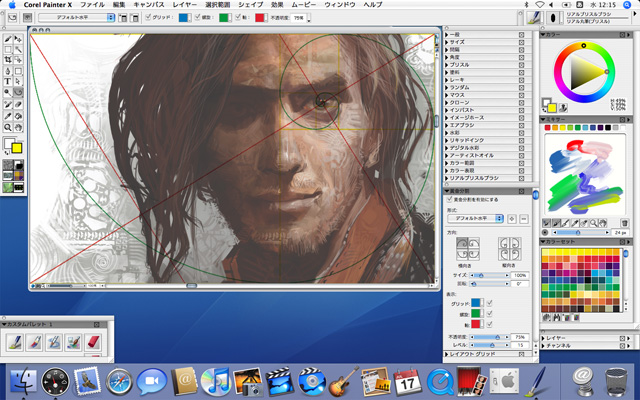Select the Grabber hand tool
The image size is (640, 400).
[18, 128]
